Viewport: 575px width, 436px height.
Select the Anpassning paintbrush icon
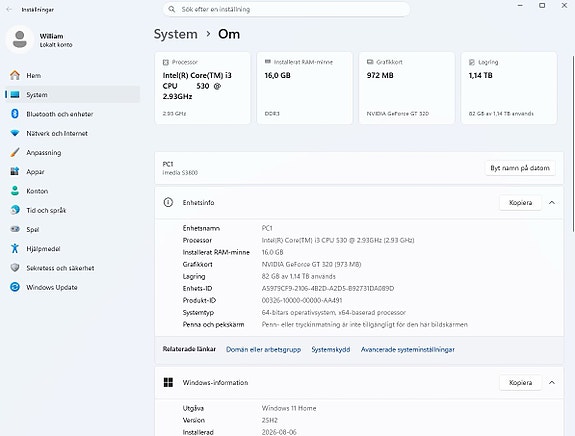point(15,152)
